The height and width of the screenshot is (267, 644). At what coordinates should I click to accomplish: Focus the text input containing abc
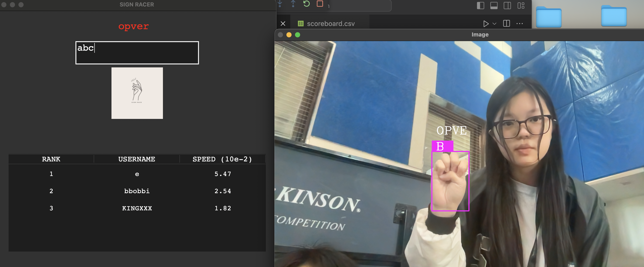[x=137, y=53]
